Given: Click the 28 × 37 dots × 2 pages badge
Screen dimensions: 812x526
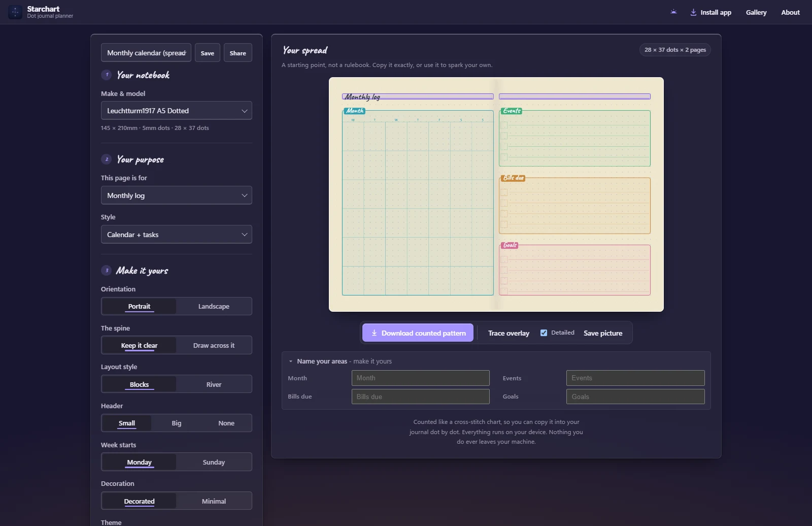Looking at the screenshot, I should pos(675,50).
